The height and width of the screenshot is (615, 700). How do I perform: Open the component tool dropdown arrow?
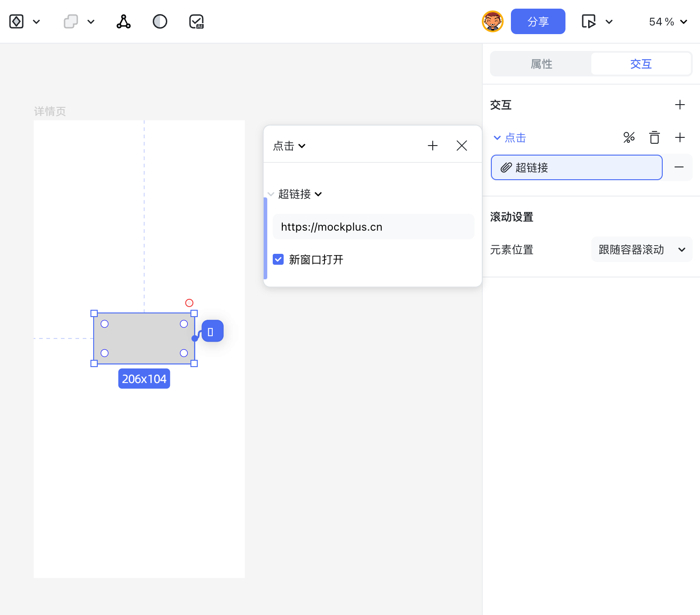[37, 22]
